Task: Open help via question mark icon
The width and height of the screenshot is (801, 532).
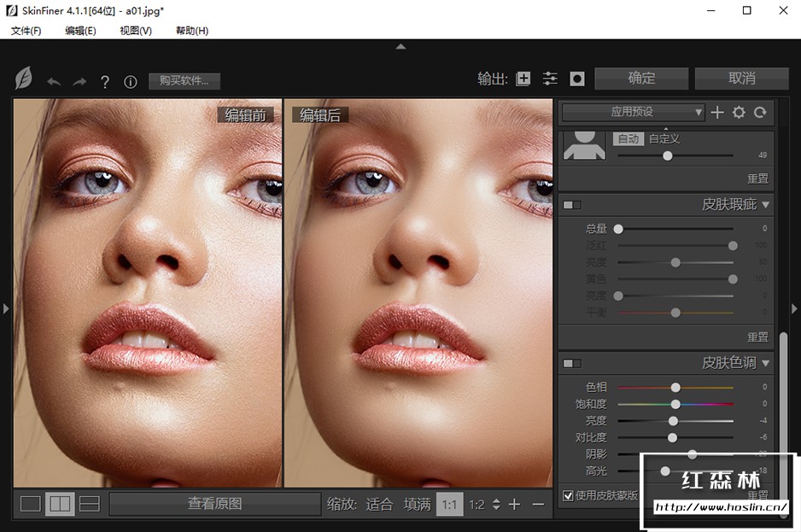Action: (x=105, y=82)
